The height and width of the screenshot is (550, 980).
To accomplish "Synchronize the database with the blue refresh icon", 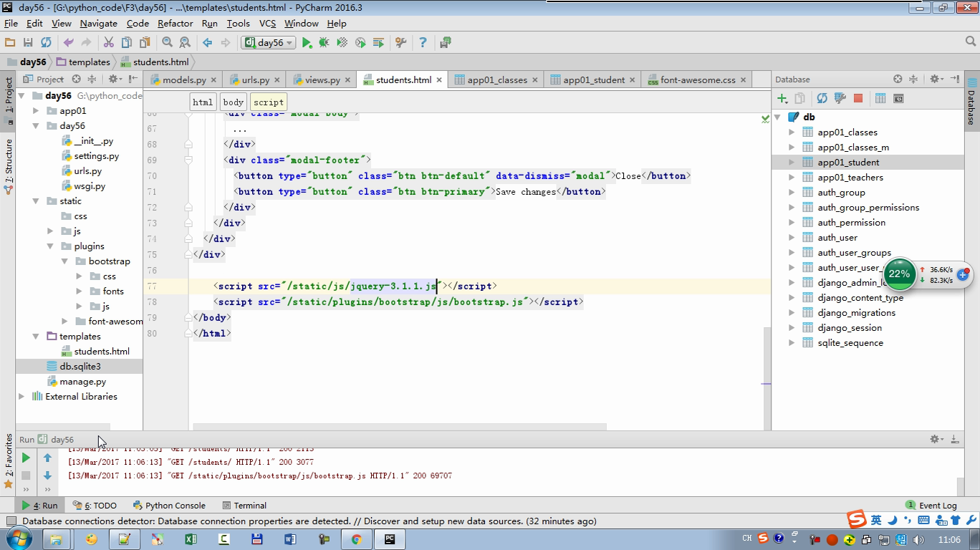I will click(822, 98).
